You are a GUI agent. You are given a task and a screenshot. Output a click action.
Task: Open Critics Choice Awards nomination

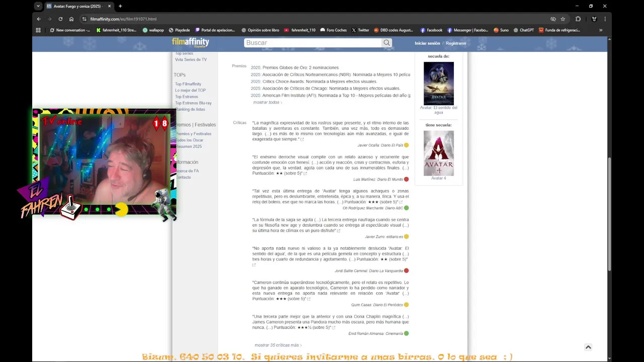(x=319, y=81)
